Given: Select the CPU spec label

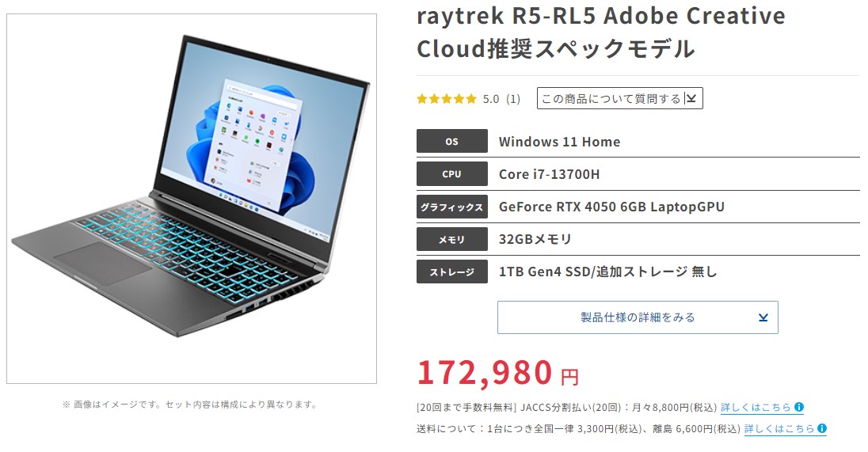Looking at the screenshot, I should [x=452, y=173].
